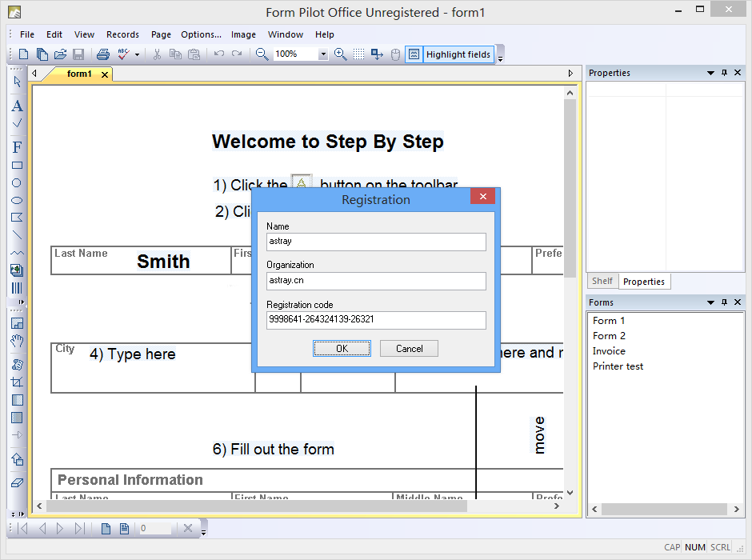Run the ABC spell check tool

coord(124,54)
